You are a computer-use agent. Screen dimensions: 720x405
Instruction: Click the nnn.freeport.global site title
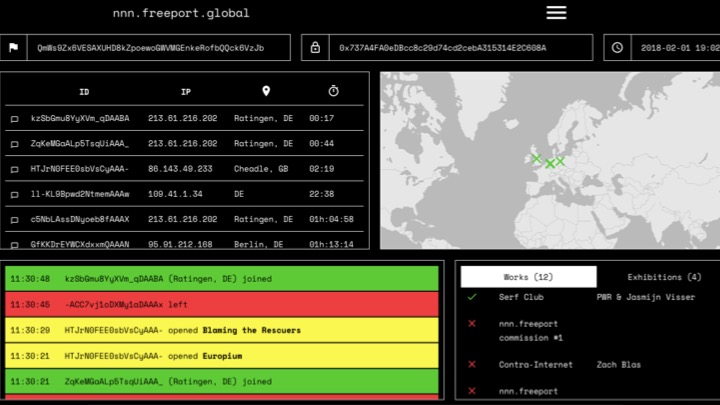(x=181, y=14)
